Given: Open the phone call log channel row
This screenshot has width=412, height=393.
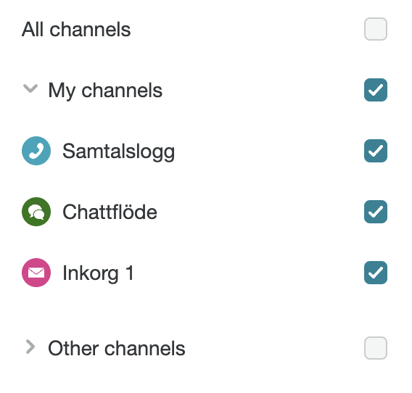Looking at the screenshot, I should tap(204, 151).
